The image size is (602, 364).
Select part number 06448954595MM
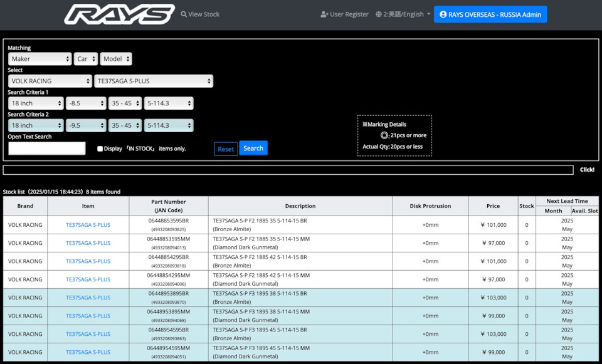tap(169, 348)
